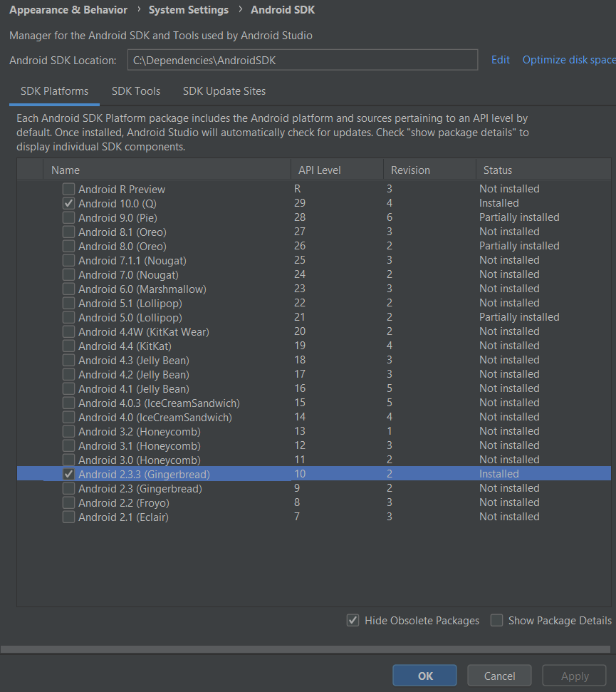Screen dimensions: 616x692
Task: Select the SDK Platforms tab
Action: click(x=54, y=91)
